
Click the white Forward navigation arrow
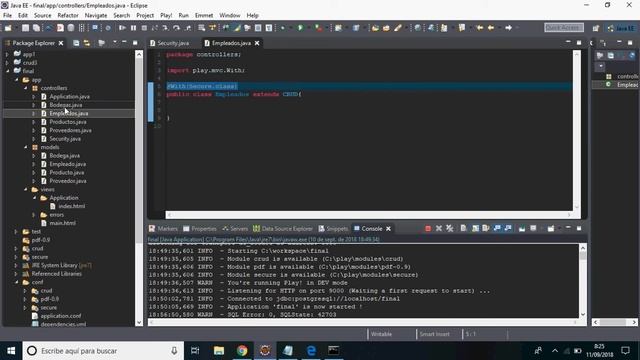pyautogui.click(x=509, y=28)
